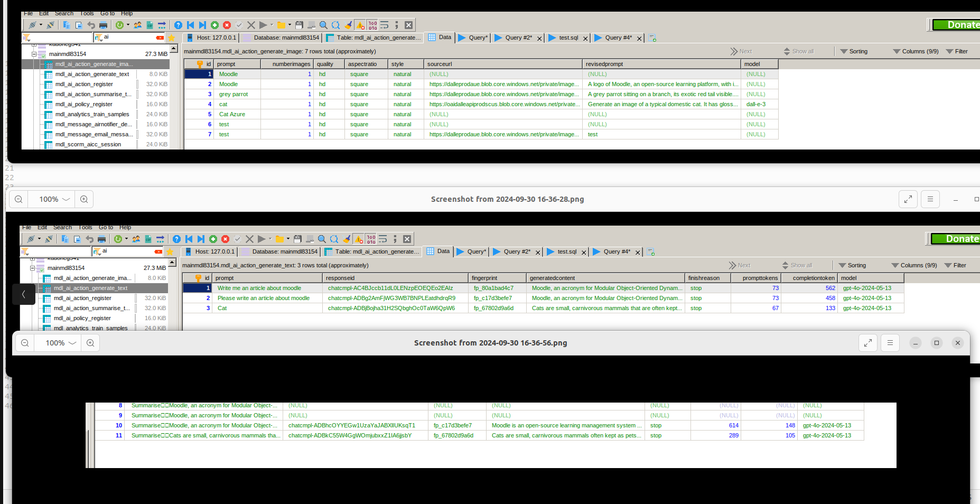Click the green refresh icon in top screenshot
The height and width of the screenshot is (504, 980).
(x=119, y=25)
